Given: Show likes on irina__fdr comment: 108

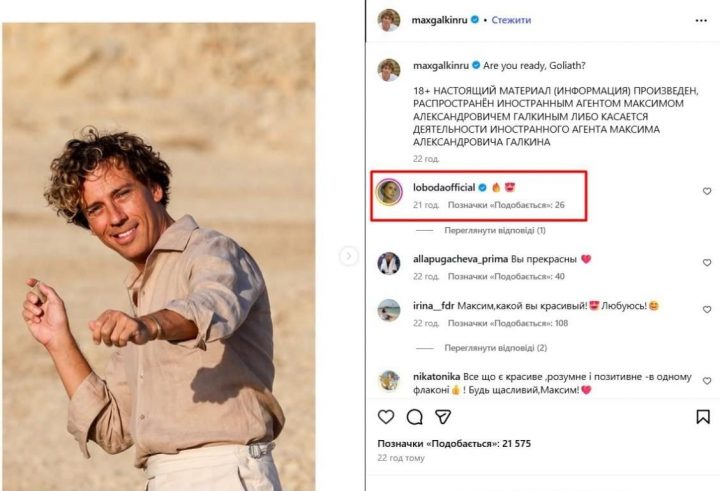Looking at the screenshot, I should (506, 323).
